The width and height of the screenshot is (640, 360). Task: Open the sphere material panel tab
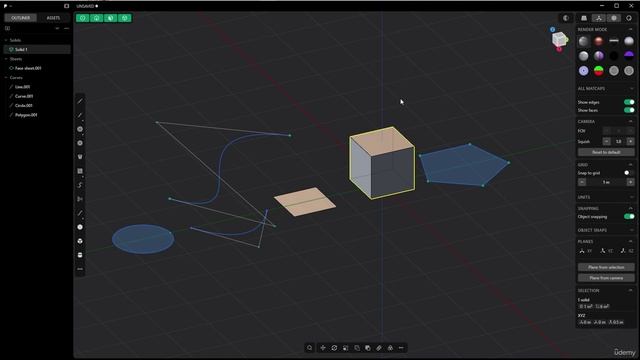pos(614,18)
